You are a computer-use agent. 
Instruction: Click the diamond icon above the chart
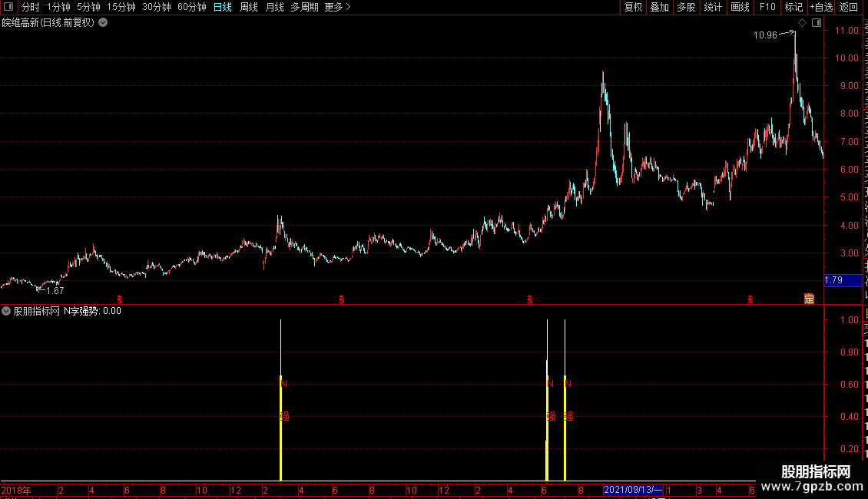802,23
